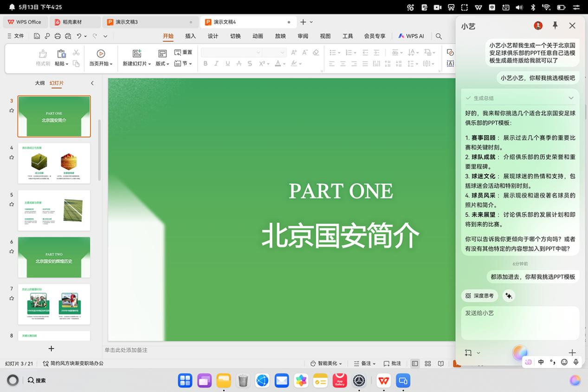This screenshot has height=392, width=588.
Task: Click Comments (批注) in status bar
Action: (x=393, y=363)
